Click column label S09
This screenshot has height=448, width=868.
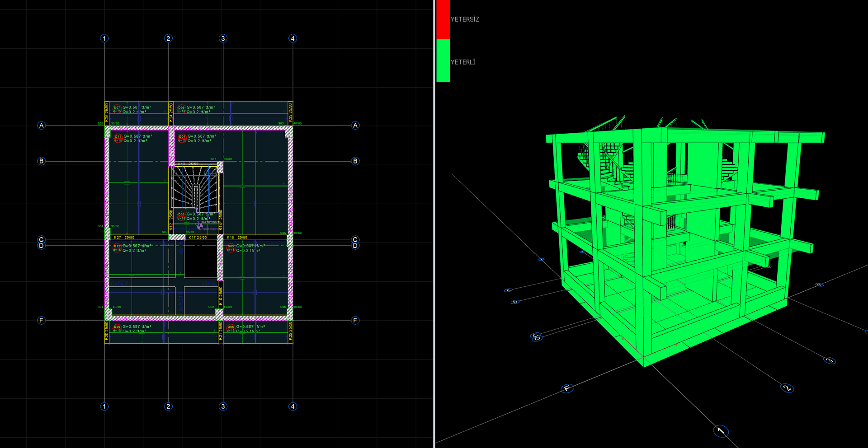(x=165, y=232)
